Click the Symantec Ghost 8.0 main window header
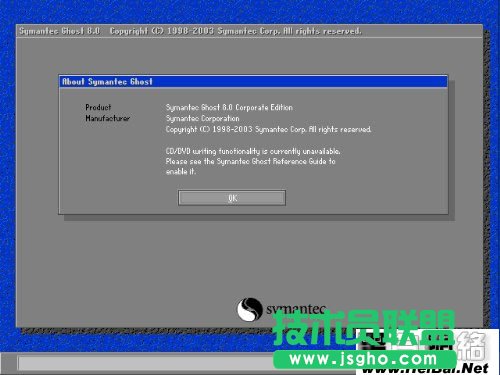Screen dimensions: 500x375 click(249, 31)
